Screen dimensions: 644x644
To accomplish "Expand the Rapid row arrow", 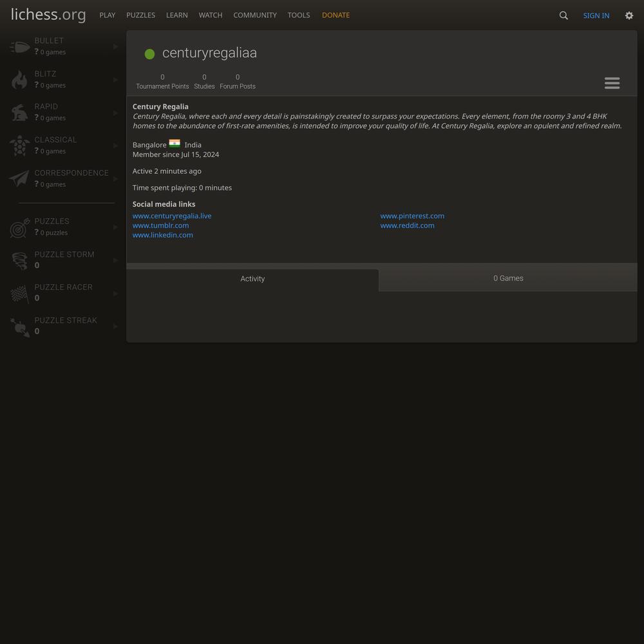I will (x=115, y=113).
